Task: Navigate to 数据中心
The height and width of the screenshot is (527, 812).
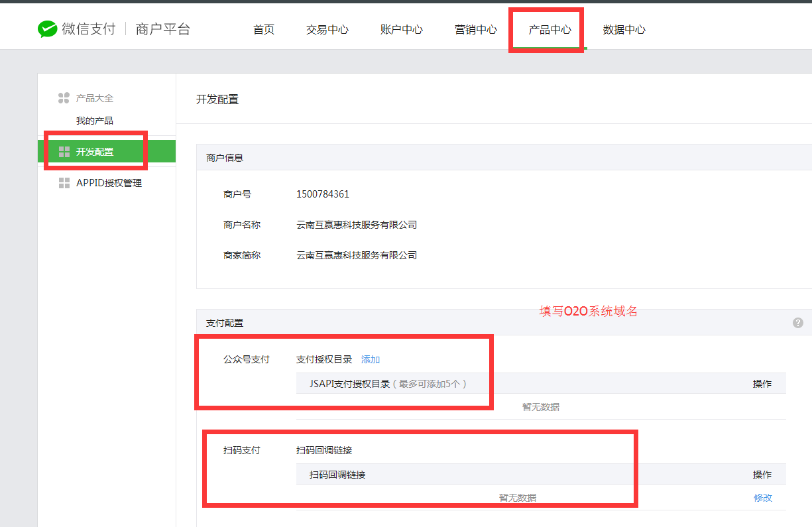Action: [x=623, y=29]
